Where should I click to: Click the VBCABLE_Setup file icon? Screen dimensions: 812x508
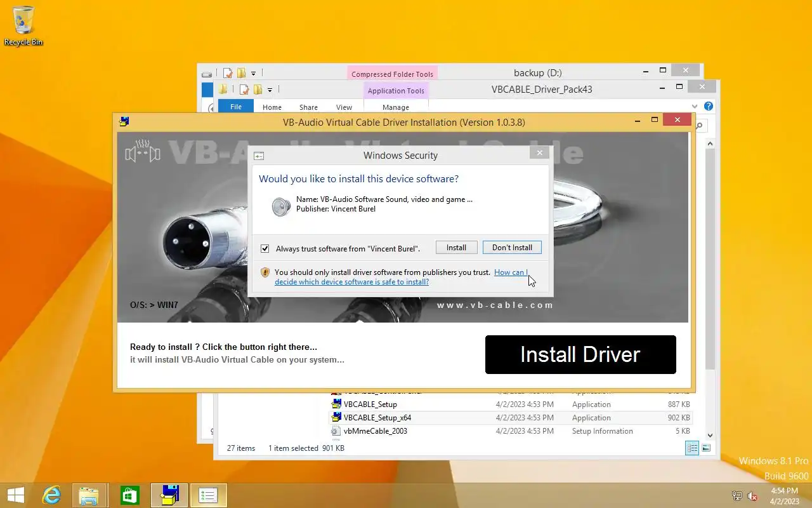coord(336,404)
